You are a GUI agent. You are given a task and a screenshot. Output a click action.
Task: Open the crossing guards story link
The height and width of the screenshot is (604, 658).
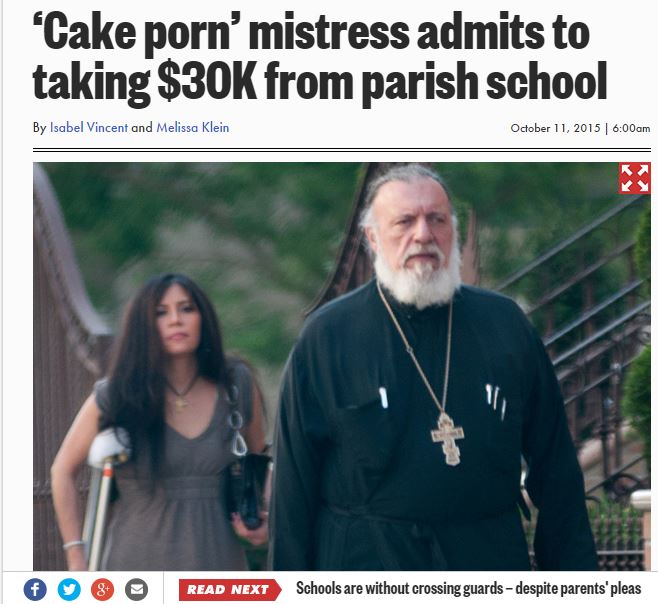click(468, 588)
